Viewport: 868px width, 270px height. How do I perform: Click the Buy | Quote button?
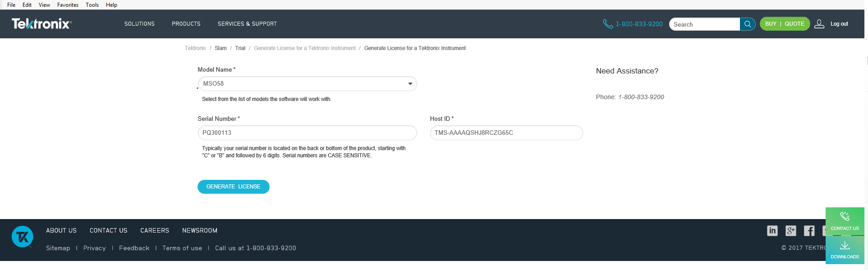tap(784, 24)
